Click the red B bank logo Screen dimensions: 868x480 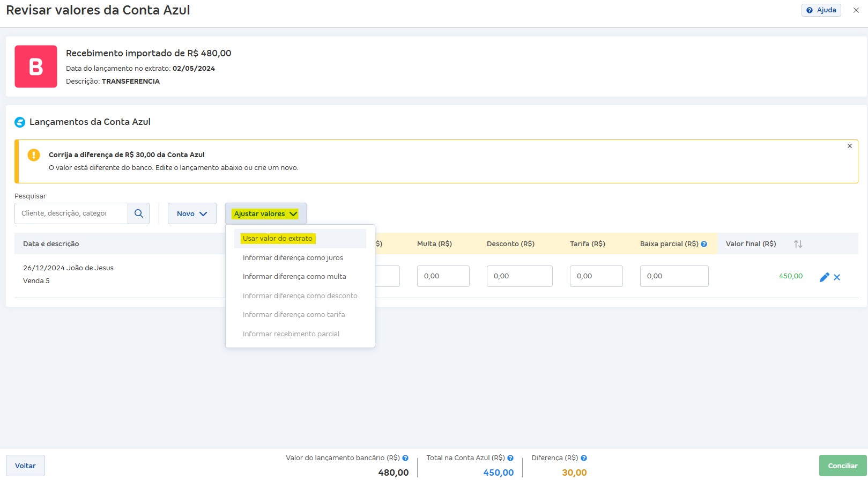coord(36,67)
